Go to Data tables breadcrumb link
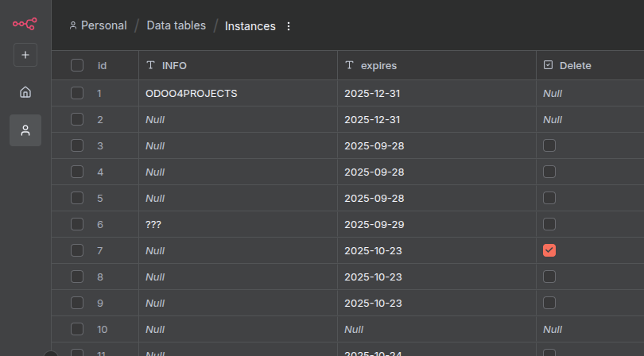This screenshot has height=356, width=644. (x=176, y=25)
